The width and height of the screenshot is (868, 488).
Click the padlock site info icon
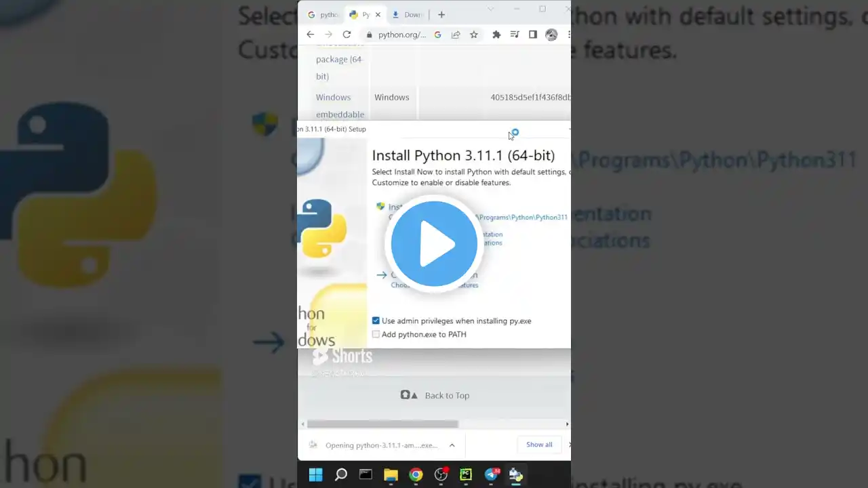coord(370,35)
